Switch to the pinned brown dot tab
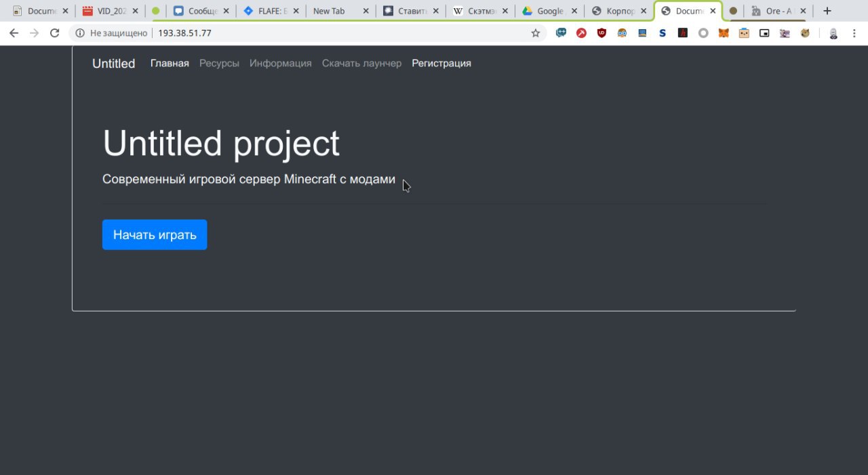 [x=733, y=11]
